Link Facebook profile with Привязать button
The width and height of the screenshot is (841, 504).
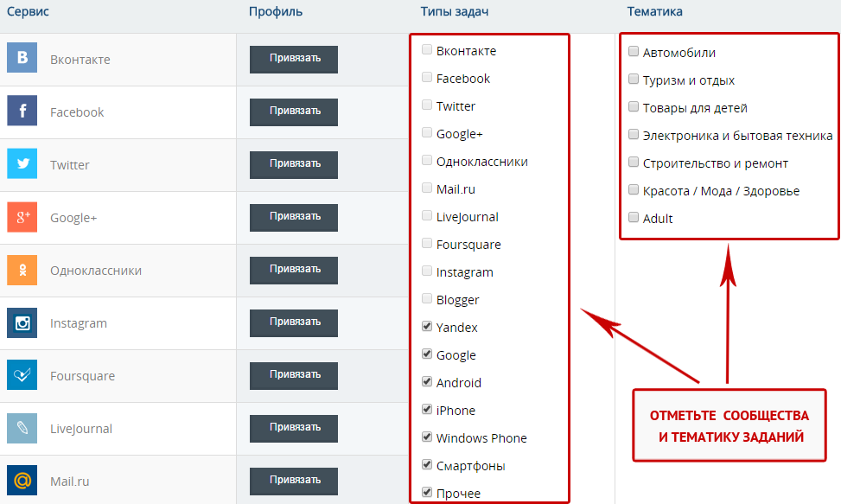coord(294,112)
